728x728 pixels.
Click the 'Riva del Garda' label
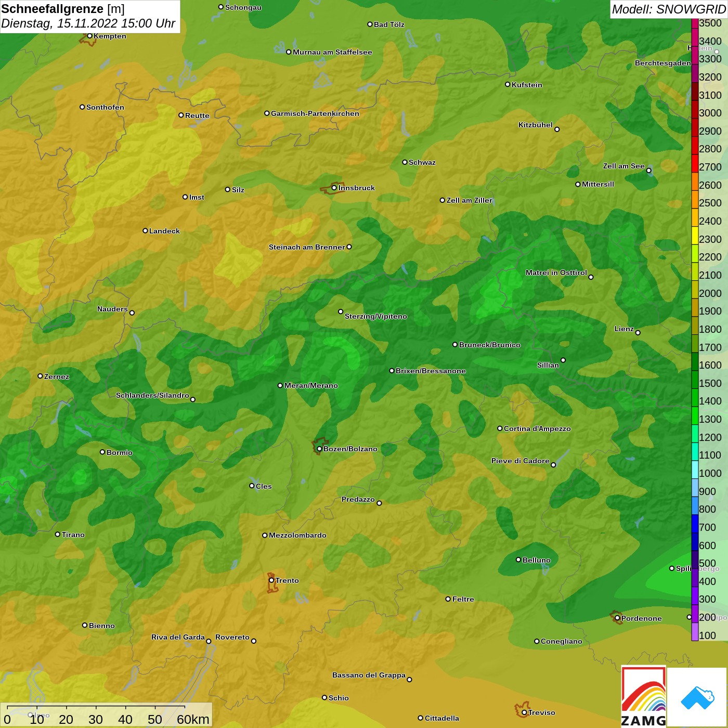coord(178,637)
